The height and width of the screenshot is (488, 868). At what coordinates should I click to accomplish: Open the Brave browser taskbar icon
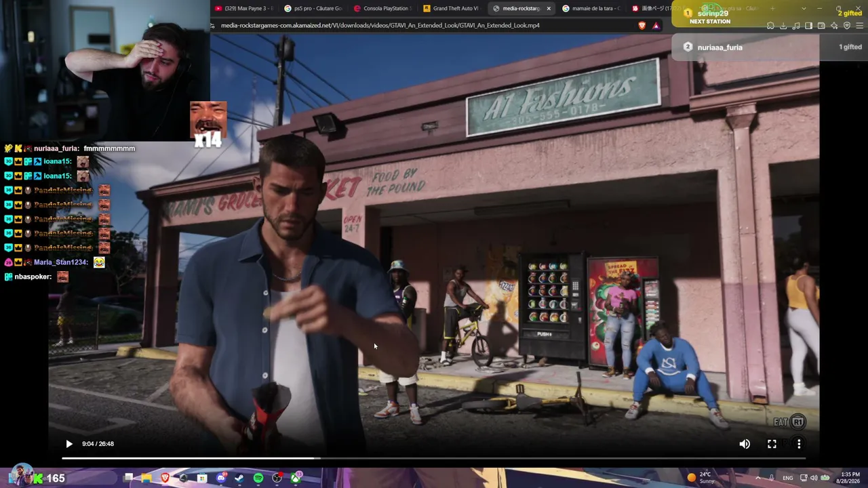tap(165, 478)
